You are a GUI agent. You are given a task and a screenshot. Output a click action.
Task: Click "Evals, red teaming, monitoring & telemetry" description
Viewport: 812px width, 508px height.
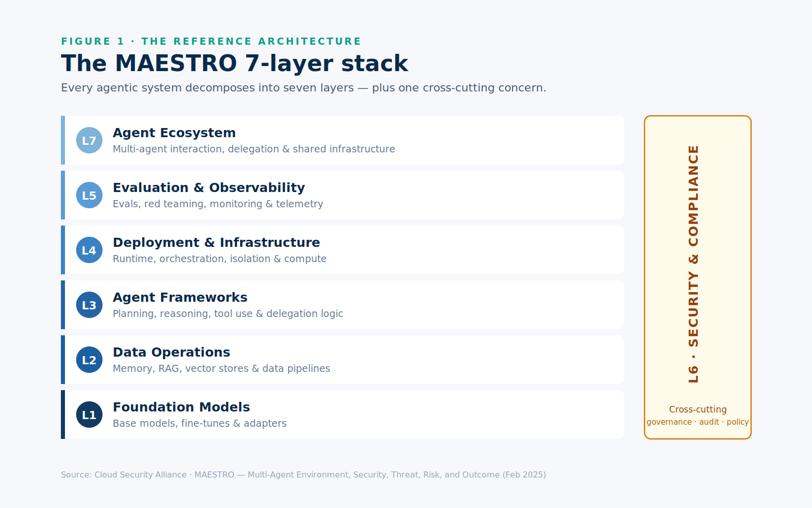coord(218,204)
